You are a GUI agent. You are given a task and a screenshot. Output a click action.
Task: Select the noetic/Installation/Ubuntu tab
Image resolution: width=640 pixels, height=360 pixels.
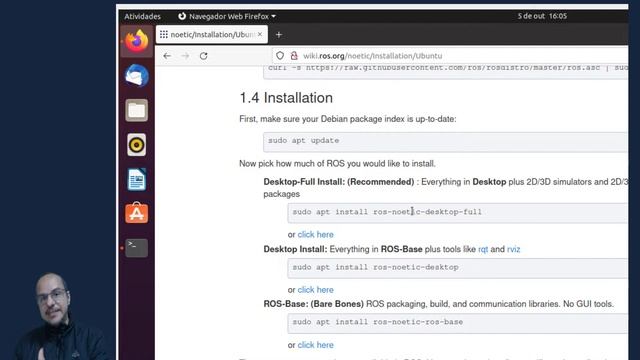pos(212,35)
